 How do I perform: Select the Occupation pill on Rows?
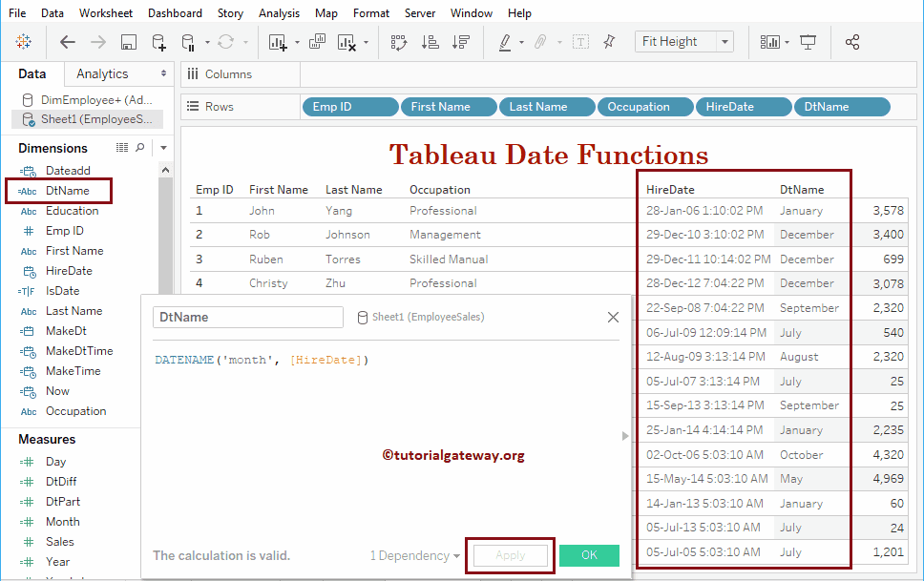click(x=645, y=107)
